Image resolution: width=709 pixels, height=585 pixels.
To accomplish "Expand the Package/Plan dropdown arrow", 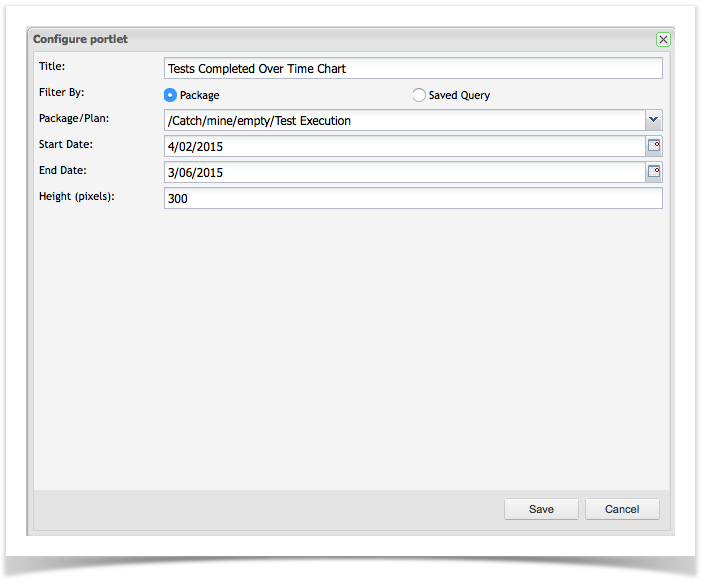I will tap(653, 120).
